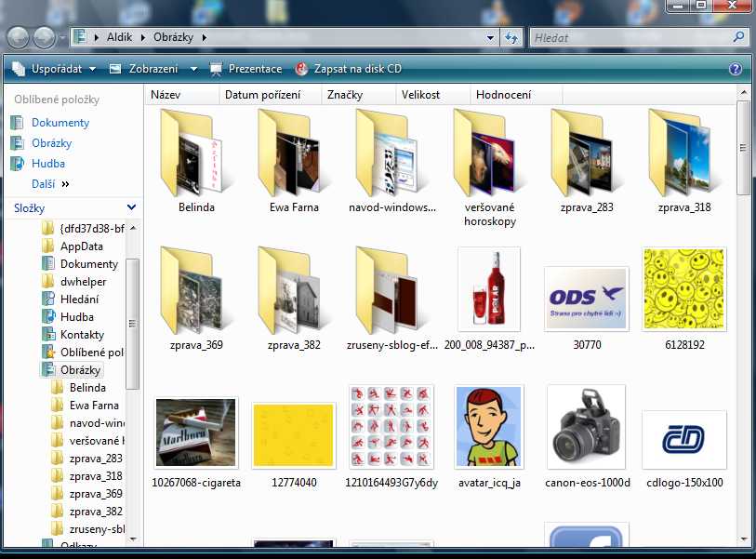Click the blue Help question mark icon
This screenshot has width=756, height=559.
[x=736, y=69]
